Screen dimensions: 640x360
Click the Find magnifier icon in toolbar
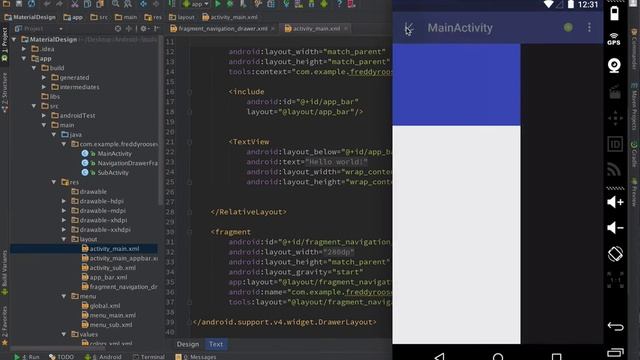click(x=116, y=4)
